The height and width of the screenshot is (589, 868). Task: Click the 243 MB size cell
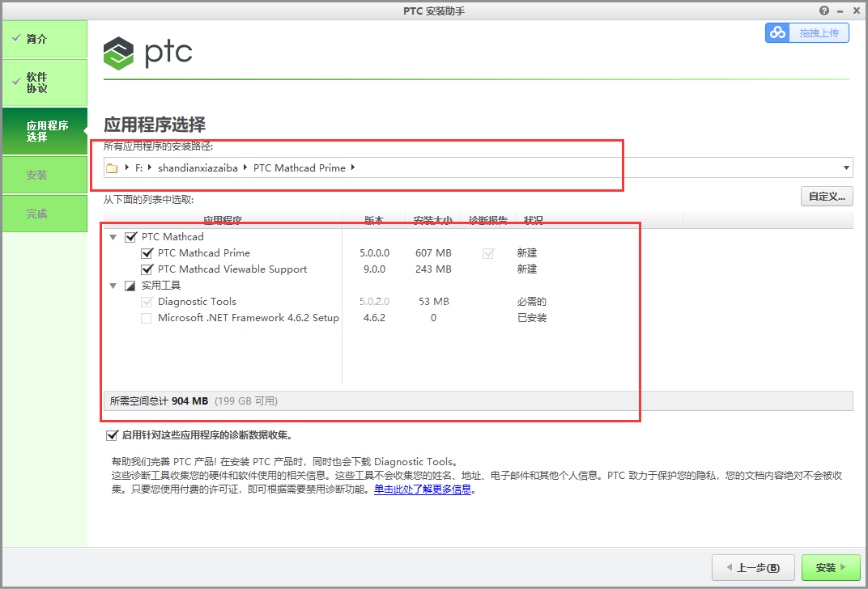coord(433,269)
